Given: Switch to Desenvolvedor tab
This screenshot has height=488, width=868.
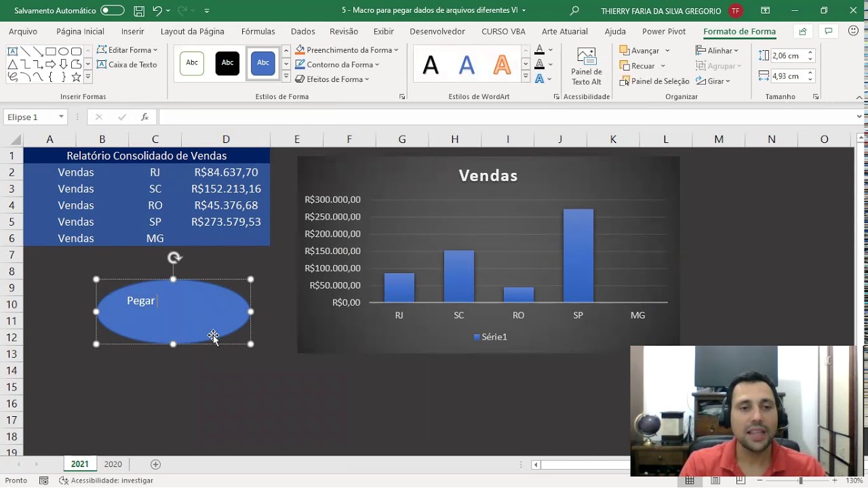Looking at the screenshot, I should click(x=437, y=31).
